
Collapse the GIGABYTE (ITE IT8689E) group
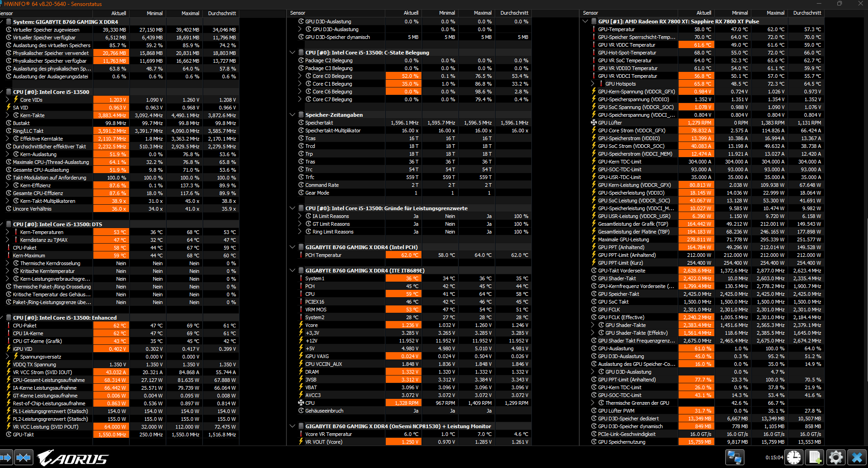click(292, 271)
